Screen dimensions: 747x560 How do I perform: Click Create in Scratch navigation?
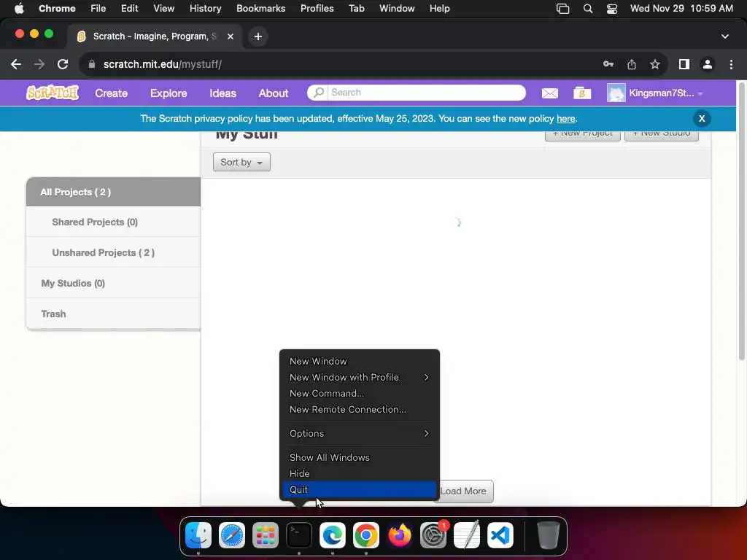click(111, 93)
